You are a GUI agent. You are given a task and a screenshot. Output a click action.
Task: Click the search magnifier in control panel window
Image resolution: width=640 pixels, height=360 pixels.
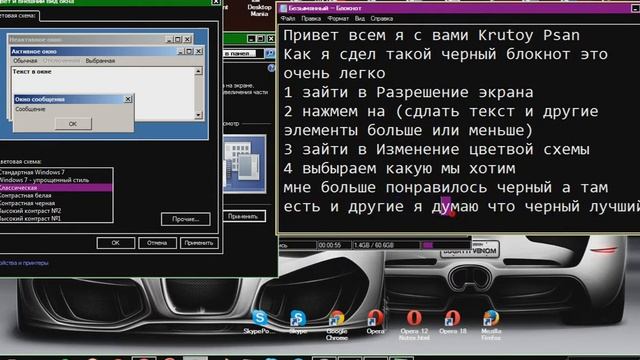(270, 53)
